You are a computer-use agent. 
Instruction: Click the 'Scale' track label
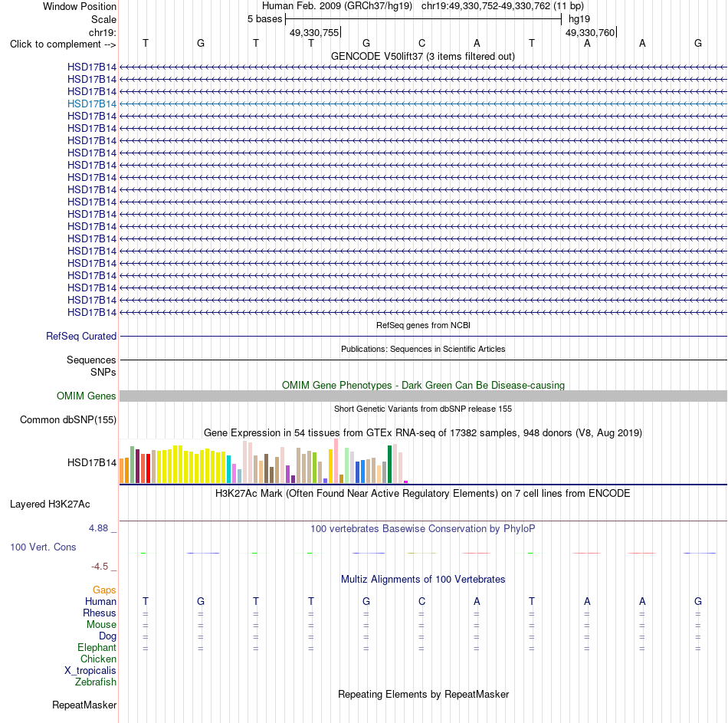click(x=103, y=19)
